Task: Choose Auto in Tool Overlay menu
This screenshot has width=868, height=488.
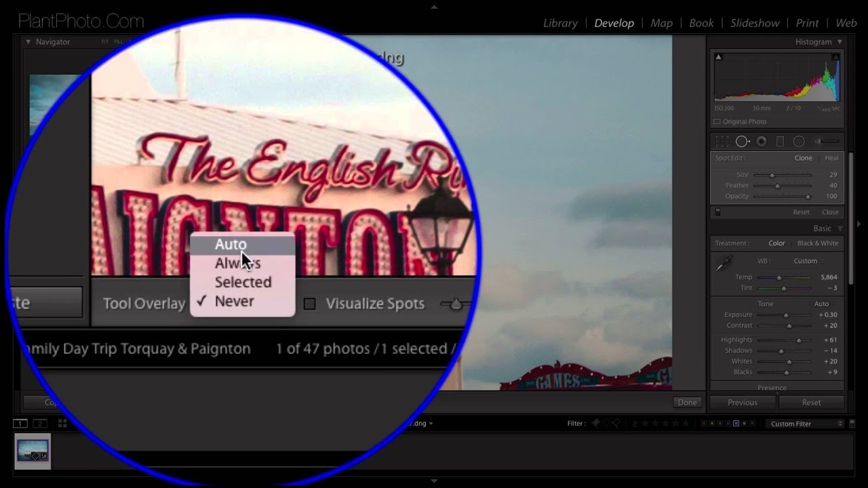Action: (243, 245)
